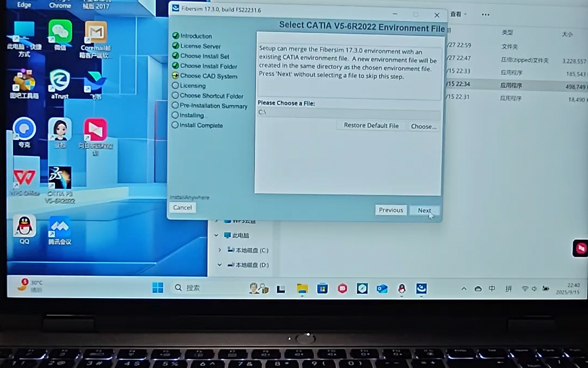588x368 pixels.
Task: Select 此电脑 in Explorer navigation pane
Action: 236,236
